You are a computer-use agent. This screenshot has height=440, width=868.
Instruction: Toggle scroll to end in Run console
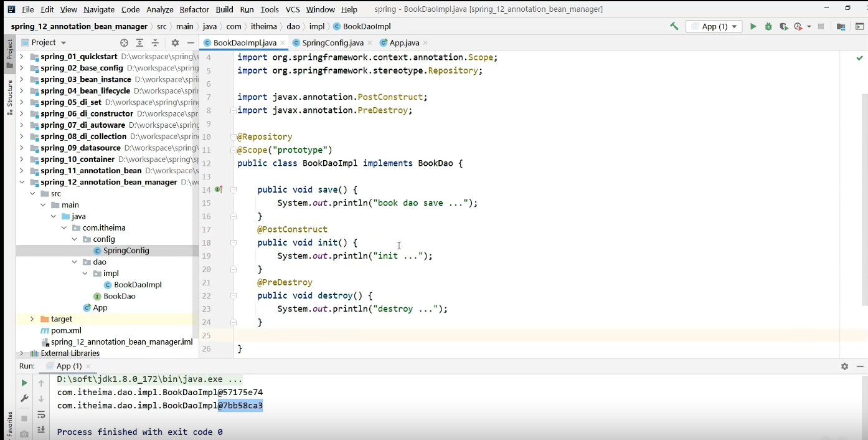(x=41, y=430)
